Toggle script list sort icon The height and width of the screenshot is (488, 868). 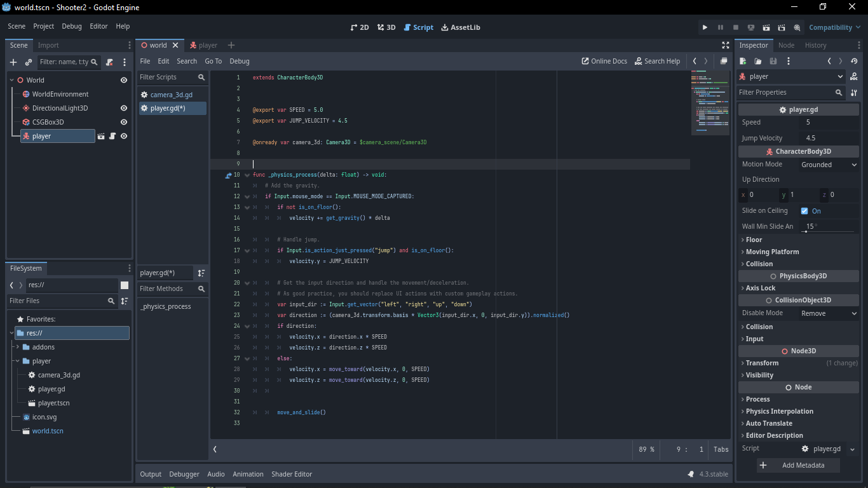click(201, 273)
